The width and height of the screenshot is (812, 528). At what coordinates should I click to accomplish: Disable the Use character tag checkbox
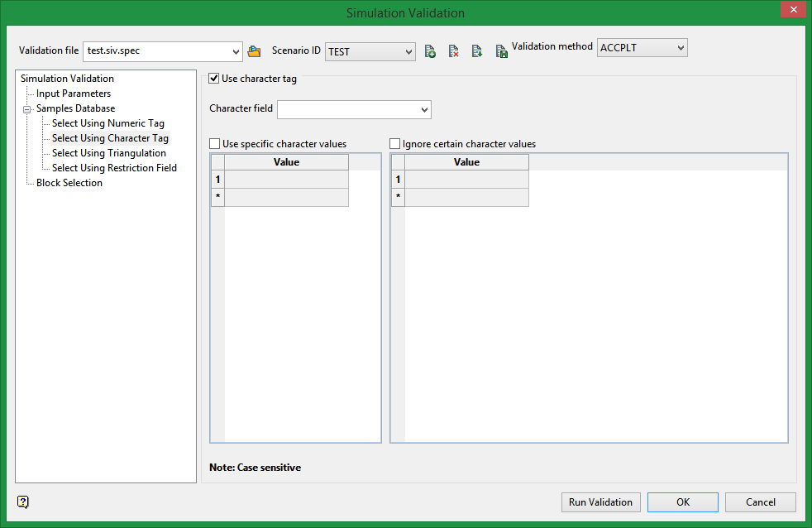click(214, 79)
